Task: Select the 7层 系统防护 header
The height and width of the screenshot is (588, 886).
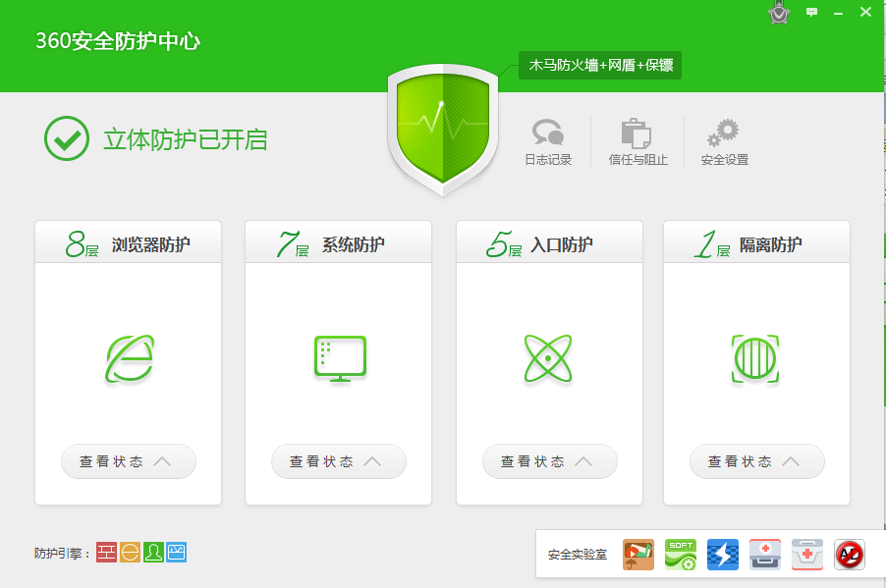Action: coord(339,242)
